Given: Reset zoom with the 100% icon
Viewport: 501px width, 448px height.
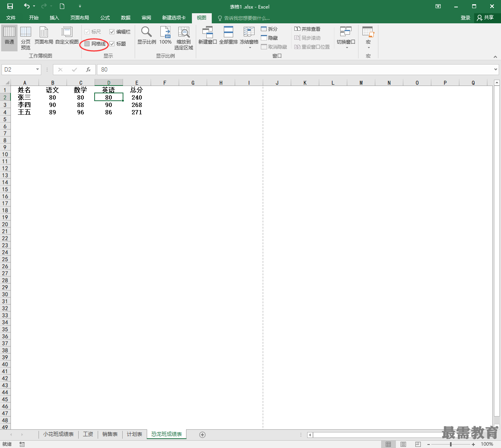Looking at the screenshot, I should pos(165,35).
